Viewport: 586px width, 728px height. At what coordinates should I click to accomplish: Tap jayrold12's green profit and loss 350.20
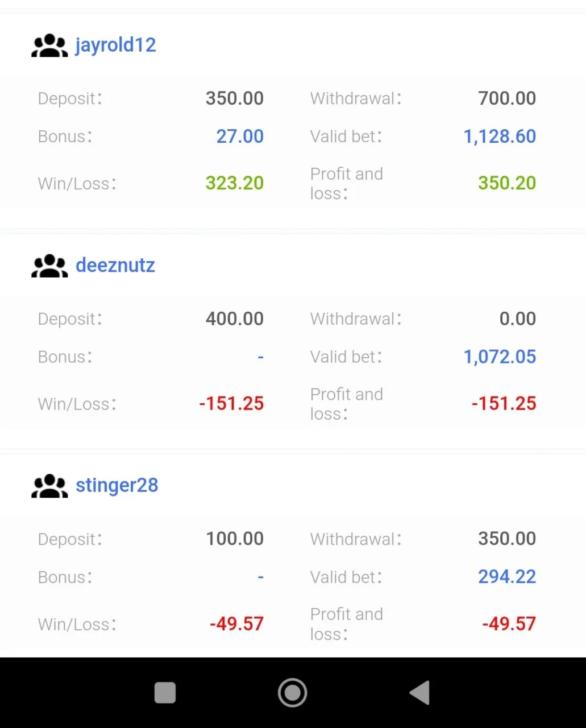[507, 183]
